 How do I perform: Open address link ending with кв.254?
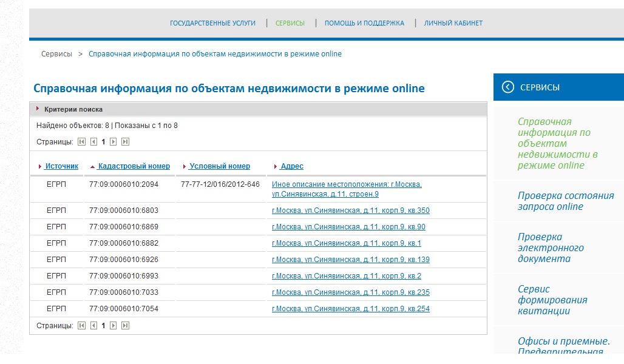tap(350, 309)
